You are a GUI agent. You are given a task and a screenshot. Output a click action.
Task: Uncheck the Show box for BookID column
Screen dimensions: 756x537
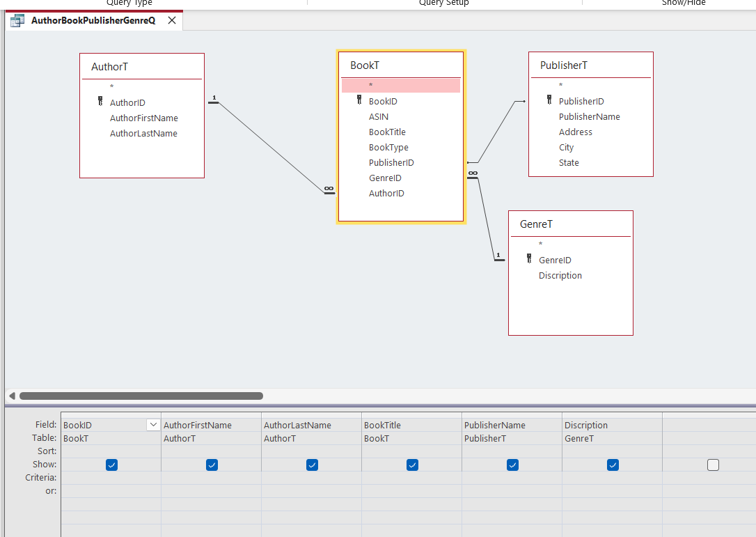point(111,465)
